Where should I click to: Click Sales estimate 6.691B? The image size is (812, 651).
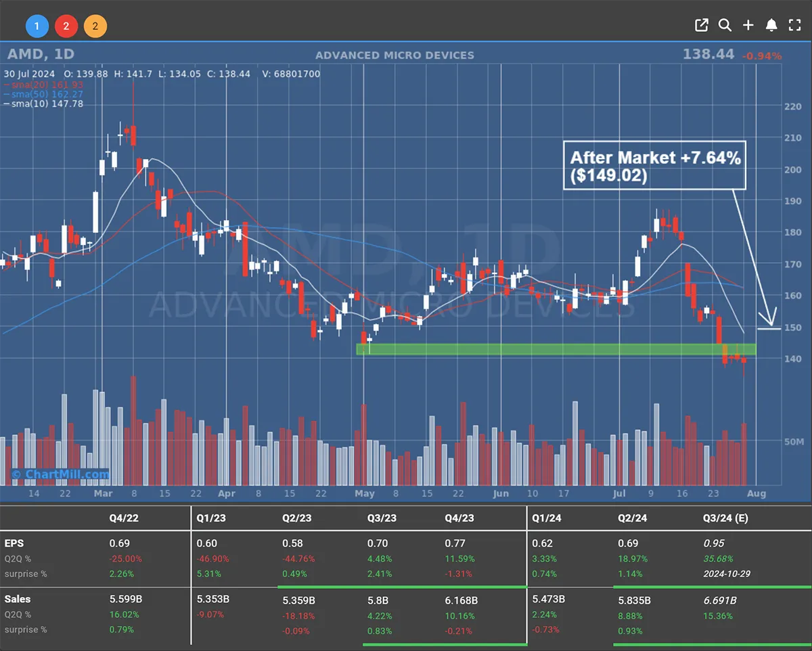[x=721, y=599]
